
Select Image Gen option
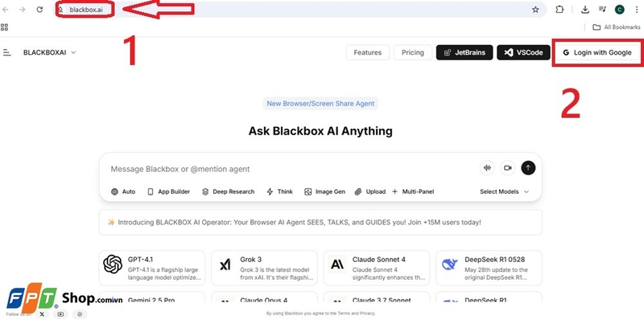tap(324, 191)
